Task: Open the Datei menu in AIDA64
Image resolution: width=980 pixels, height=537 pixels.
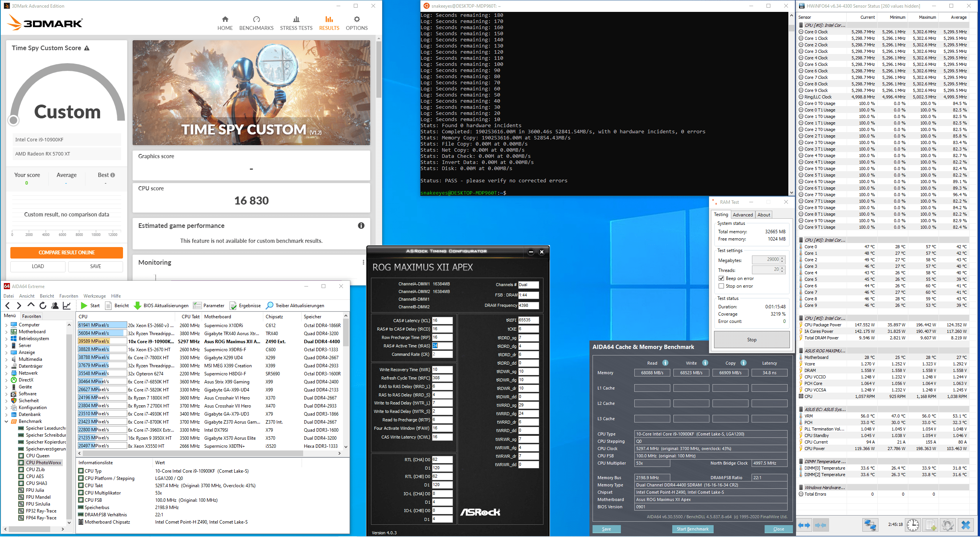Action: point(8,296)
